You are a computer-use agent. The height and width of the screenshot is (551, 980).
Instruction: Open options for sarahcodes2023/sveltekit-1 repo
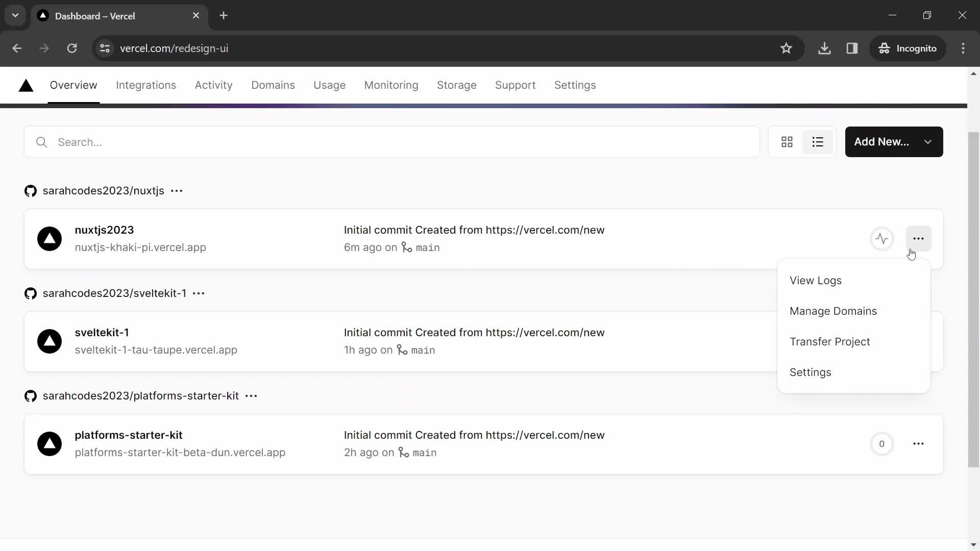coord(199,293)
